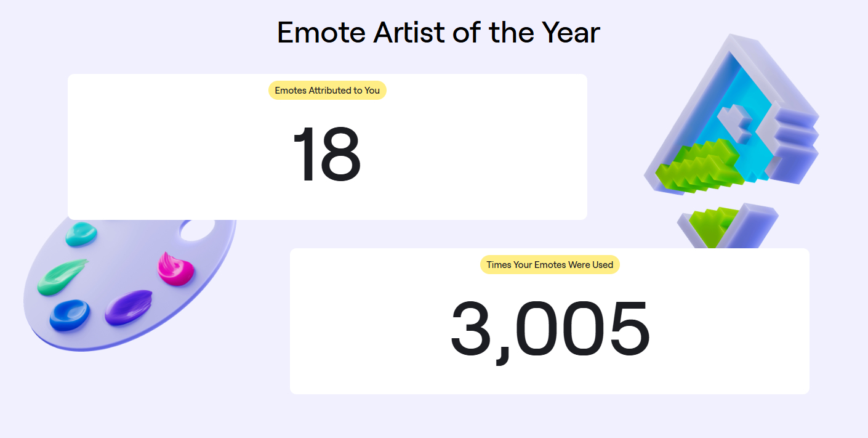Click the small frame fragment below the picture
The image size is (868, 438).
tap(726, 225)
